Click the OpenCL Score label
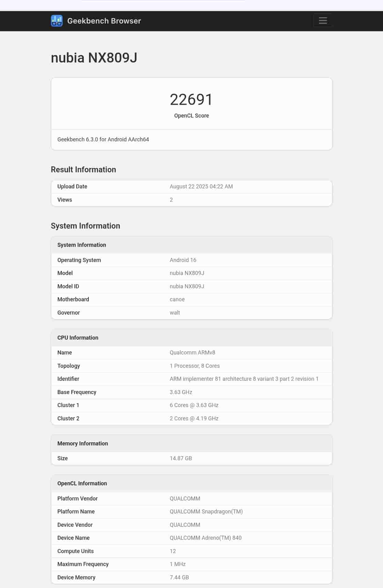 [191, 116]
